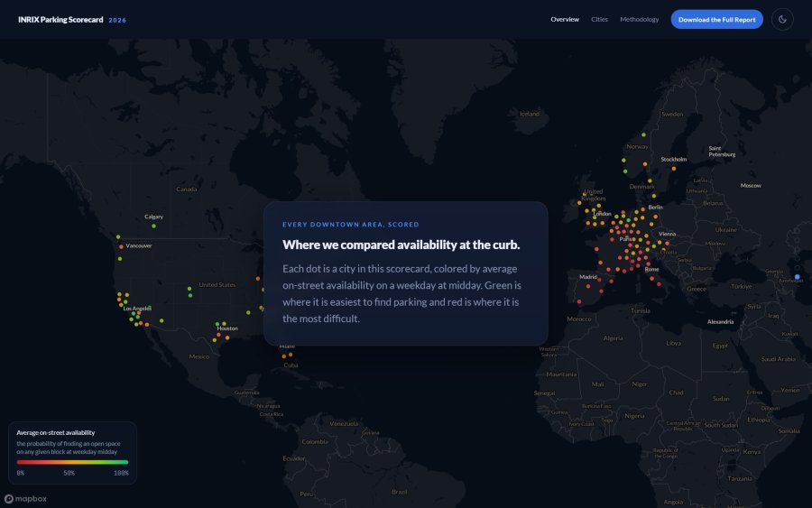Click the Madrid map label
812x508 pixels.
tap(588, 277)
